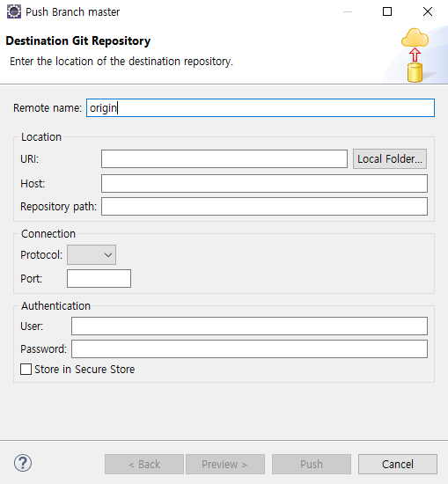This screenshot has height=484, width=448.
Task: Click the Destination Git Repository heading
Action: point(78,41)
